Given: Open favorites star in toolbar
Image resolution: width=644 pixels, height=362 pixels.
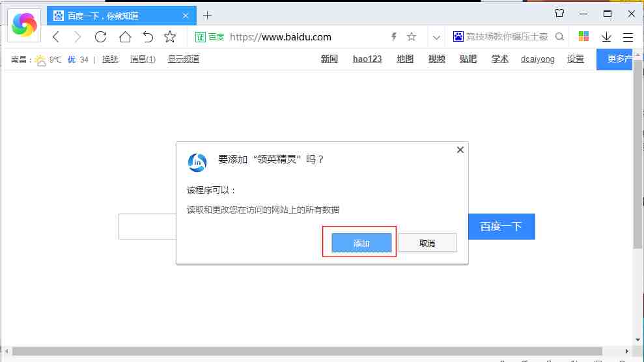Looking at the screenshot, I should 169,37.
